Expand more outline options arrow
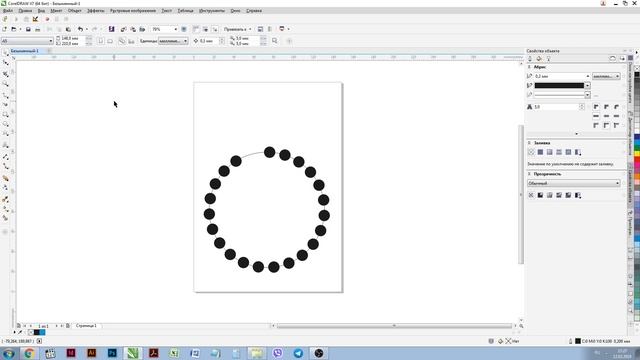The image size is (640, 360). pos(576,134)
